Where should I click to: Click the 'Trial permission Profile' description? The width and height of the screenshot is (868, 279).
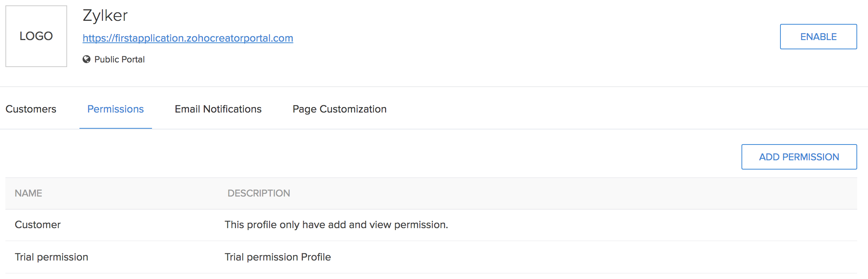coord(277,257)
